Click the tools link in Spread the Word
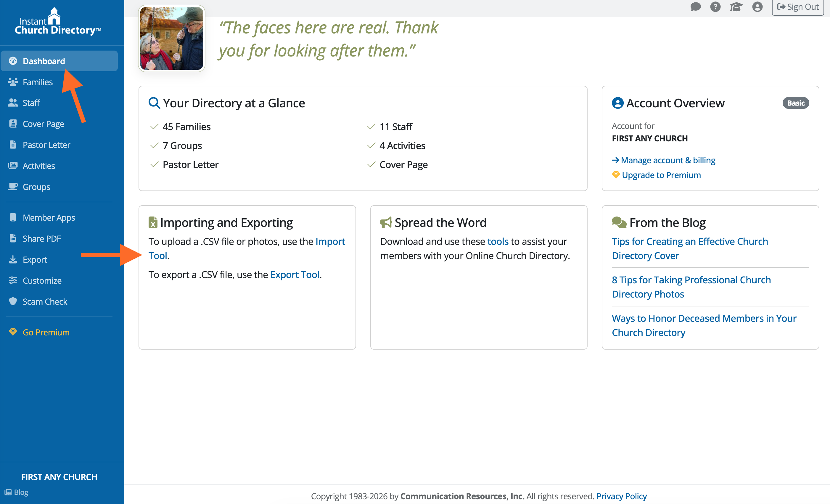Image resolution: width=830 pixels, height=504 pixels. (498, 241)
